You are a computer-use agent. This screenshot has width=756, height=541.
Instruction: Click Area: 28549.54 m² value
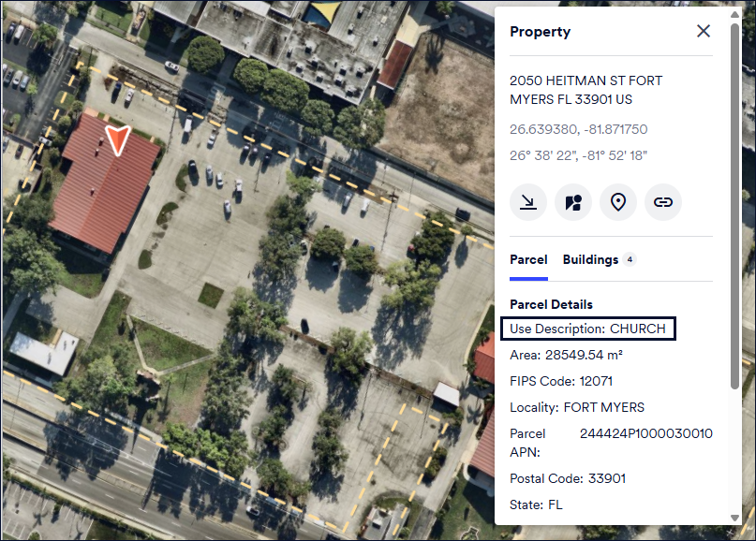tap(584, 355)
